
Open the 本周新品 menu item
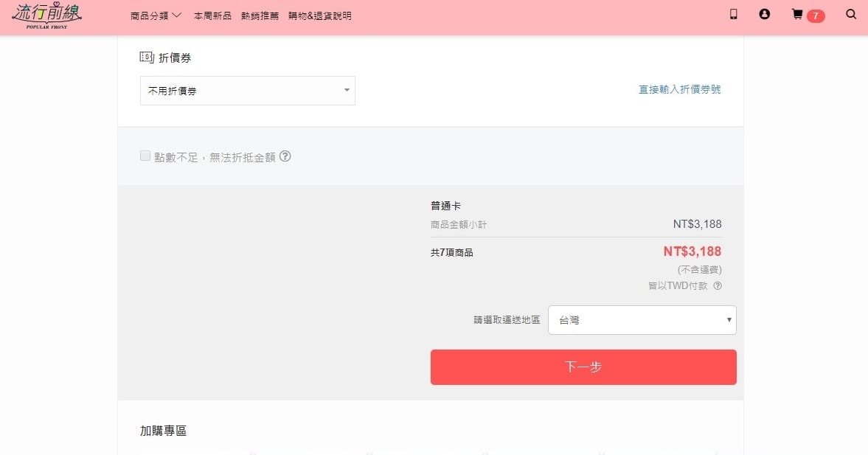pyautogui.click(x=212, y=14)
